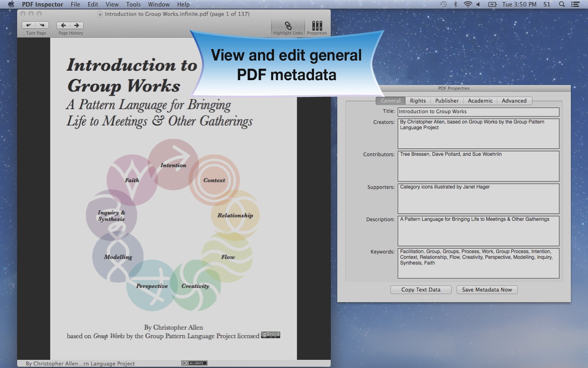Edit the Title field containing Introduction to Group Works
Screen dimensions: 588x368
(x=478, y=112)
